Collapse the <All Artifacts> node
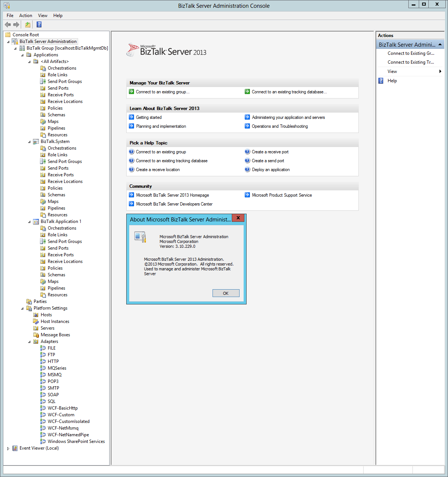 coord(29,62)
